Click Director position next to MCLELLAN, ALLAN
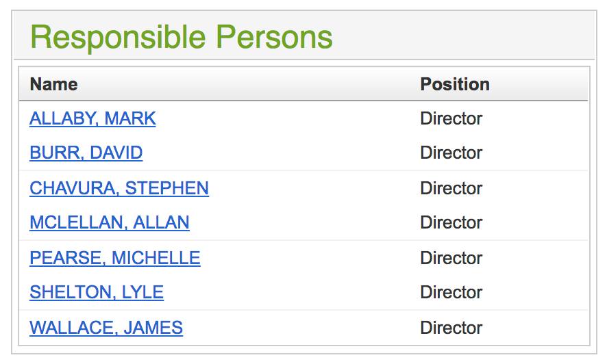This screenshot has height=364, width=607. [451, 222]
